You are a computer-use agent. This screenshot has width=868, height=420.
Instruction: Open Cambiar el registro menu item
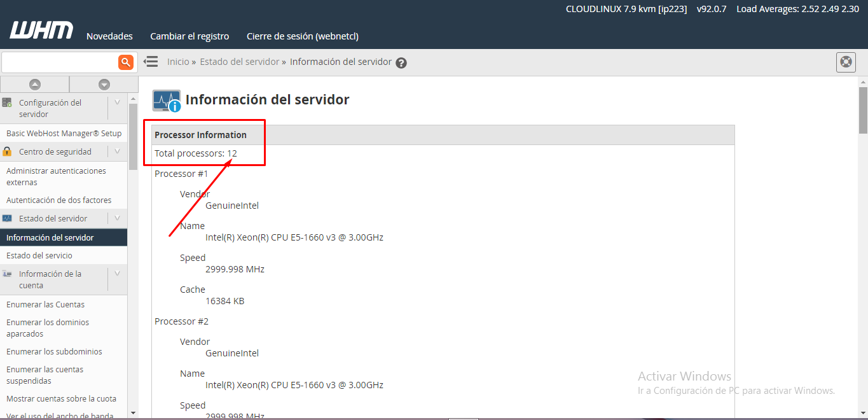pyautogui.click(x=189, y=36)
